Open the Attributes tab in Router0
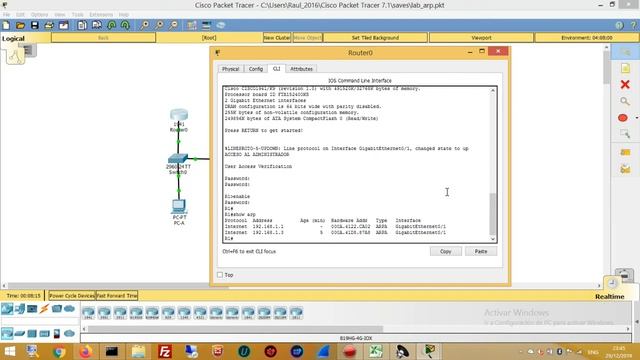The width and height of the screenshot is (640, 360). click(x=301, y=69)
